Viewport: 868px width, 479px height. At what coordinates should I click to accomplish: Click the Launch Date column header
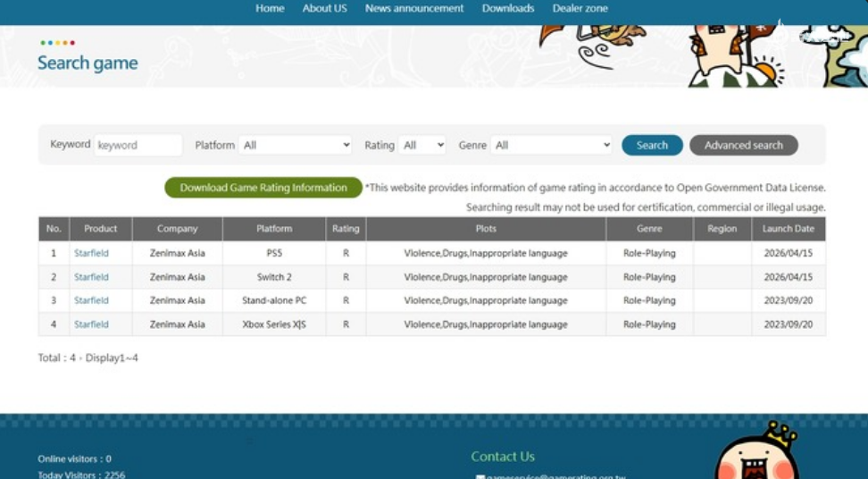click(x=789, y=229)
